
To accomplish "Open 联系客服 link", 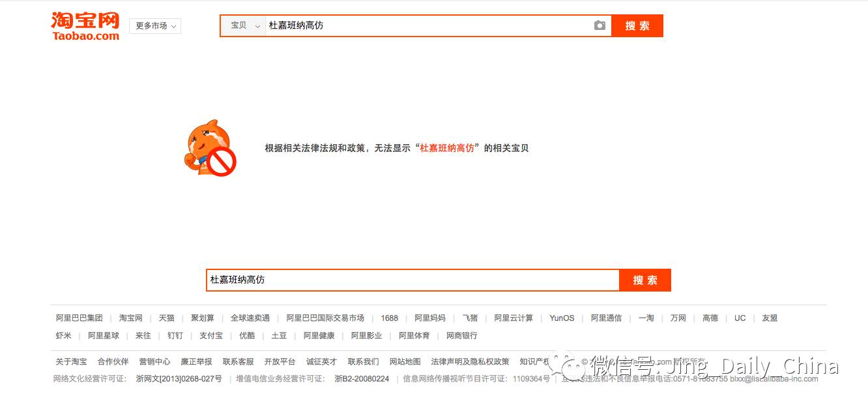I will pos(238,361).
